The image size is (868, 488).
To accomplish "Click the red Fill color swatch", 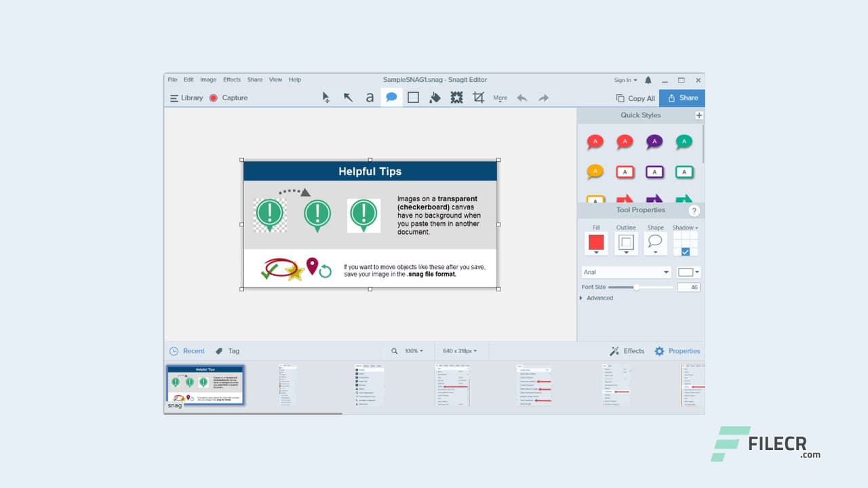I will point(595,243).
